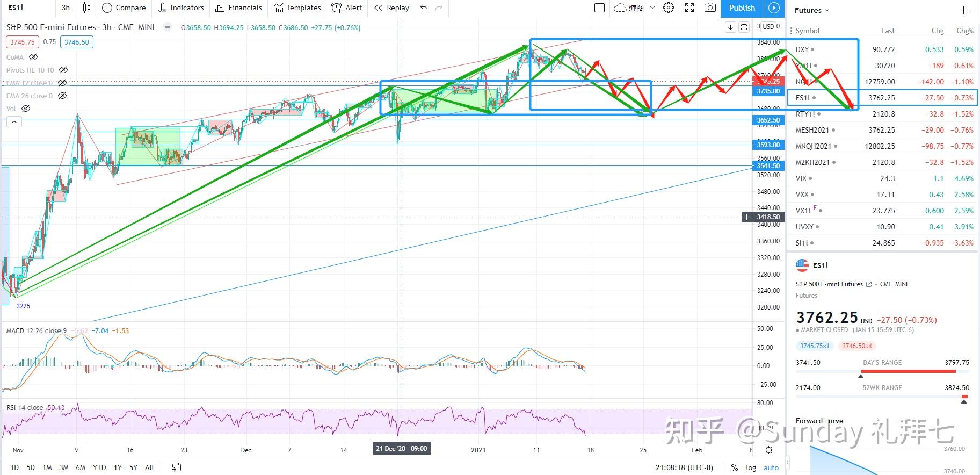The image size is (980, 475).
Task: Click the Publish button
Action: (742, 8)
